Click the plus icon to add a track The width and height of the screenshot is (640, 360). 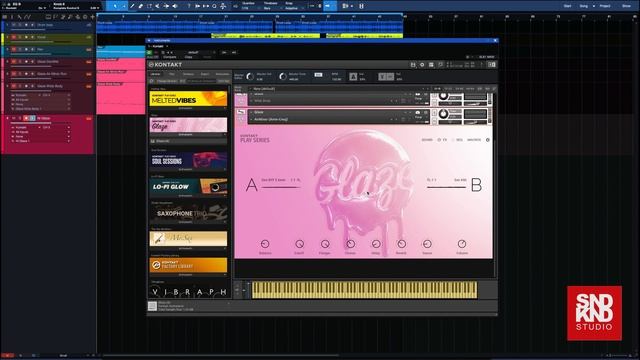pos(93,17)
